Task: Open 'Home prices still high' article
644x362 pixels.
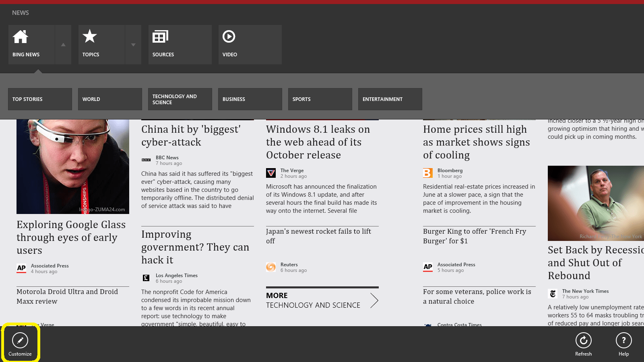Action: point(477,142)
